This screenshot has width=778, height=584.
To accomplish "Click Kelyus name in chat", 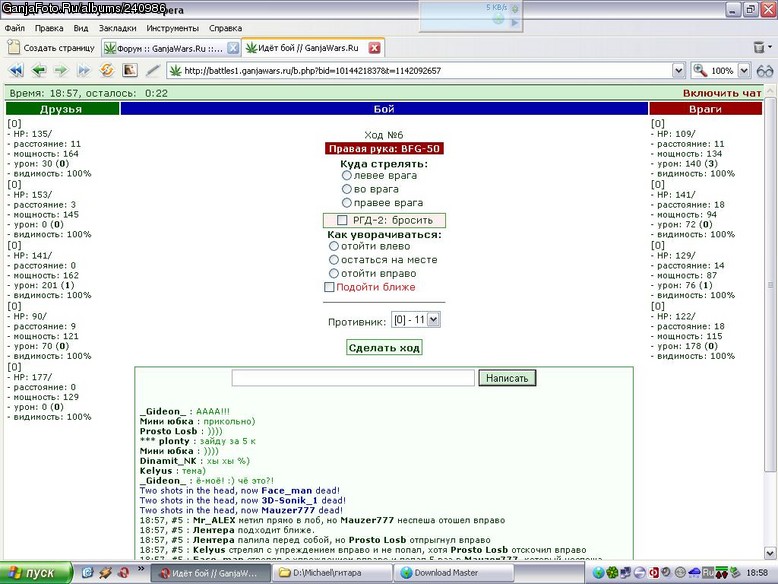I will click(x=156, y=471).
